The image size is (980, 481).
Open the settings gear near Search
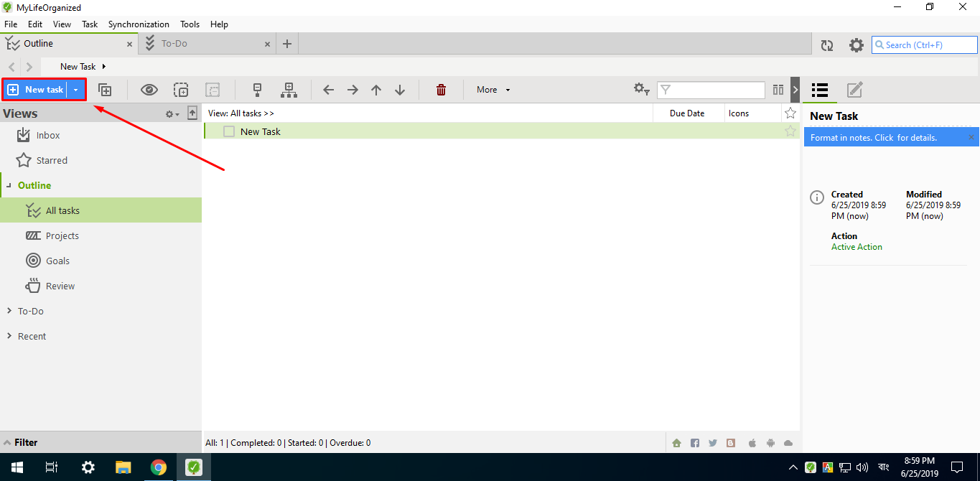tap(857, 45)
